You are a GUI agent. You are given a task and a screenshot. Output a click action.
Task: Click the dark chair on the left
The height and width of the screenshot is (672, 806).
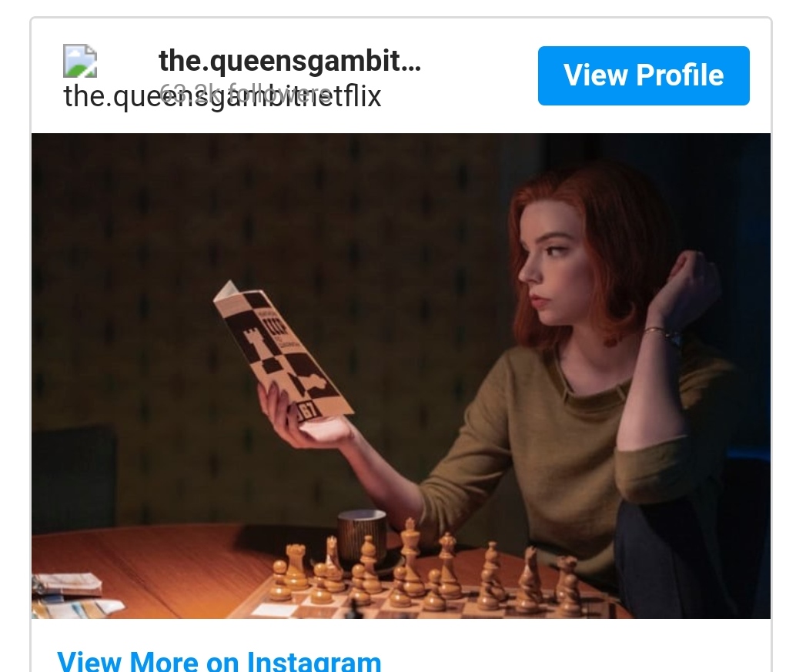tap(73, 478)
